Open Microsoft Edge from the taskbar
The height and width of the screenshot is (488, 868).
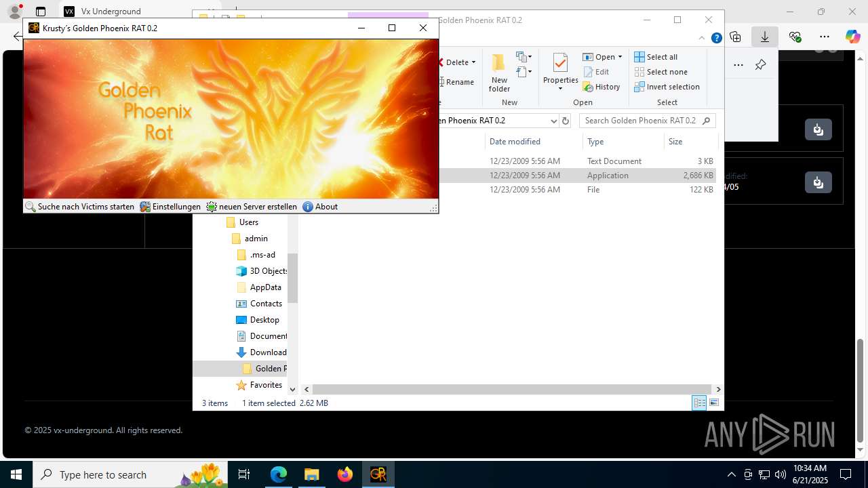click(279, 474)
